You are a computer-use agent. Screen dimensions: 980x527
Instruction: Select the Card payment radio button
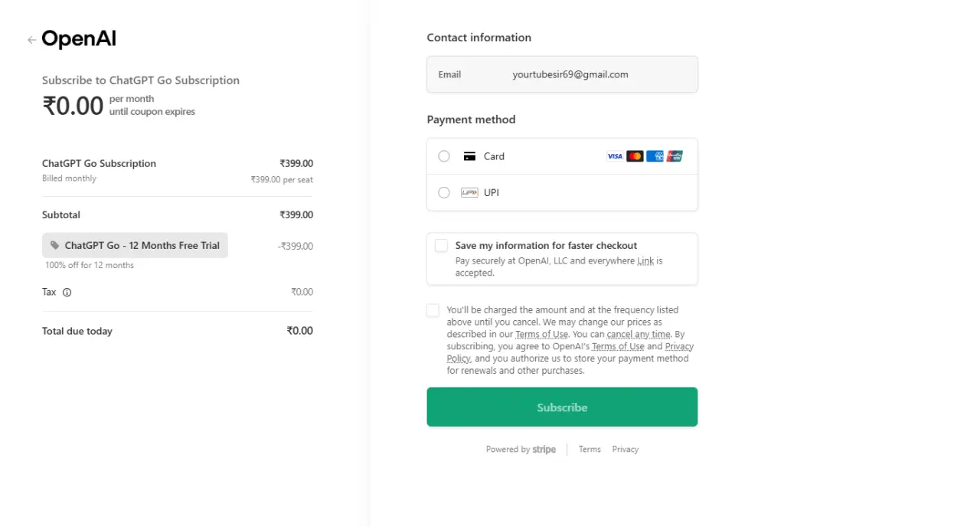[444, 156]
